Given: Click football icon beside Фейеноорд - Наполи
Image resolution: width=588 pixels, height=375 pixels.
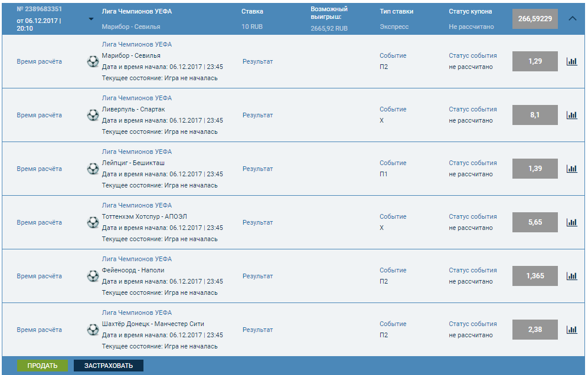Looking at the screenshot, I should [93, 276].
